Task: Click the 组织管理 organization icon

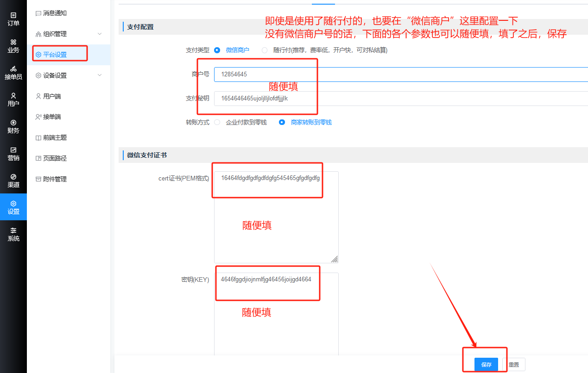Action: tap(38, 34)
